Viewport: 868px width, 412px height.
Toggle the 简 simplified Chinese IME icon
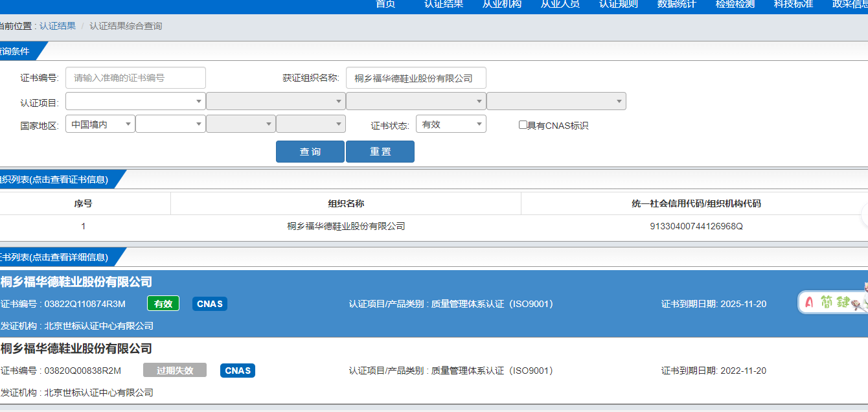[827, 303]
